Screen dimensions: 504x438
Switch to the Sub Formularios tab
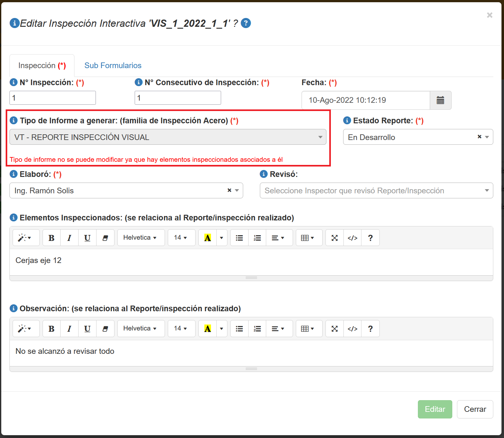[113, 66]
